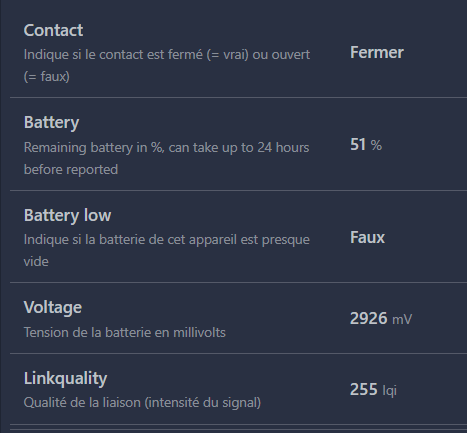The image size is (467, 433).
Task: Select the 255 lqi value
Action: click(373, 389)
